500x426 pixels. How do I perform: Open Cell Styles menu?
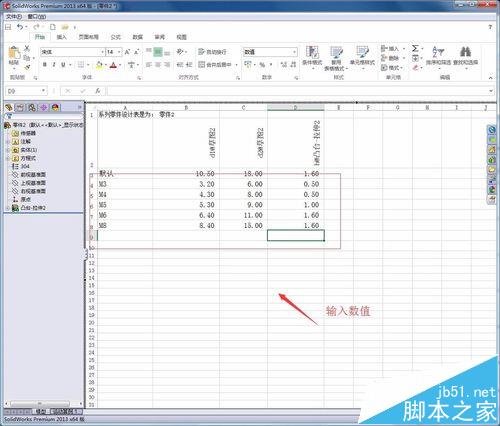362,57
